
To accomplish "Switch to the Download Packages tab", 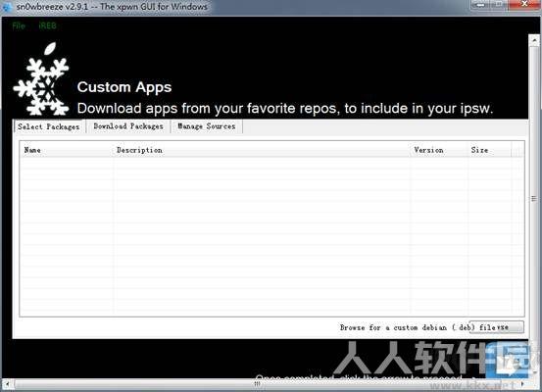I will pyautogui.click(x=128, y=126).
